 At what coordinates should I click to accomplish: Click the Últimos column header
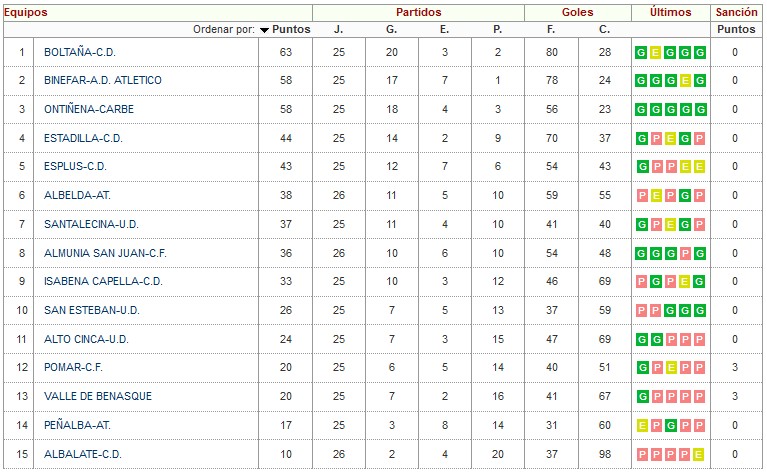click(x=671, y=12)
